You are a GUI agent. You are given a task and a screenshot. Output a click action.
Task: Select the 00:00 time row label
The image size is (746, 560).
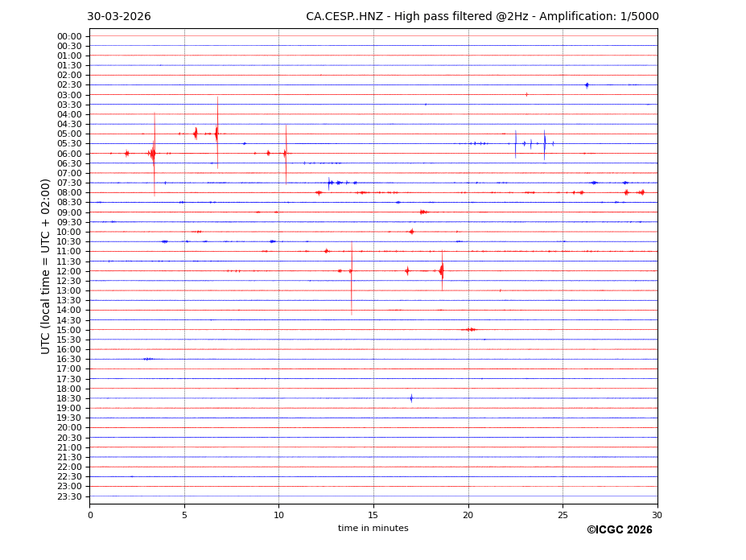68,36
